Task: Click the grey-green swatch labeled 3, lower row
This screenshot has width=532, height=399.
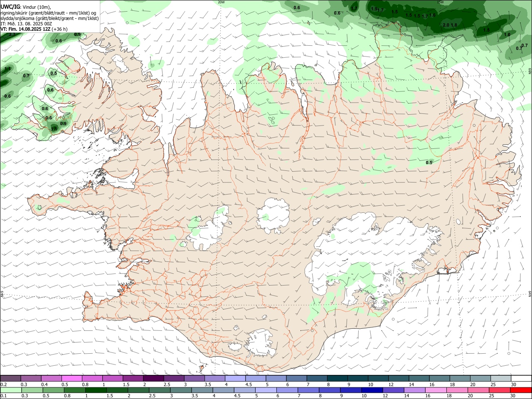Action: [x=181, y=390]
